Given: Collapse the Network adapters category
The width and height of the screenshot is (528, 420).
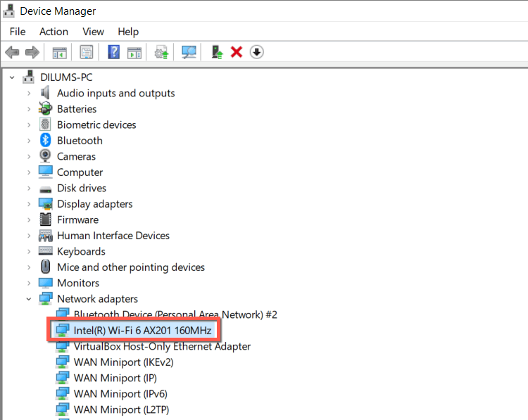Looking at the screenshot, I should pos(29,299).
